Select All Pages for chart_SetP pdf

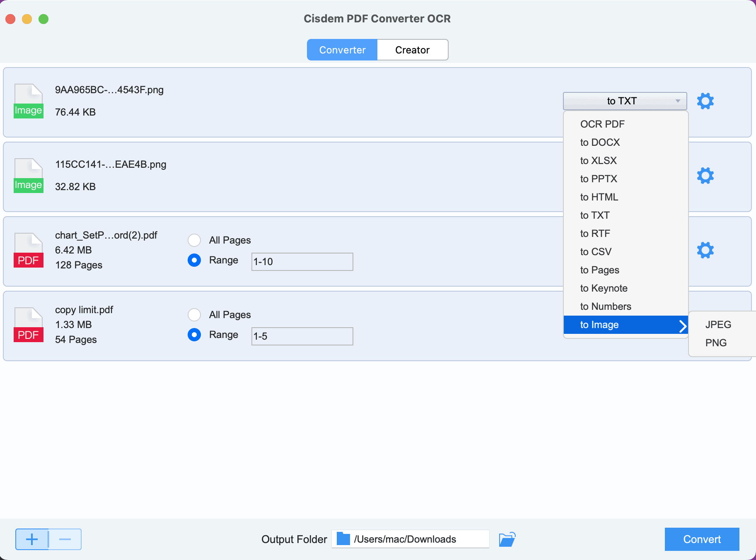tap(194, 240)
